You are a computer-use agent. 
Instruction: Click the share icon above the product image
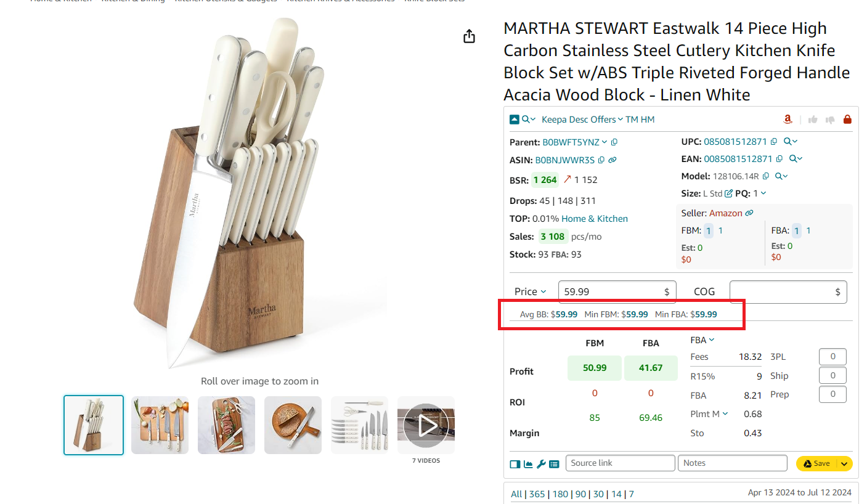pyautogui.click(x=469, y=36)
